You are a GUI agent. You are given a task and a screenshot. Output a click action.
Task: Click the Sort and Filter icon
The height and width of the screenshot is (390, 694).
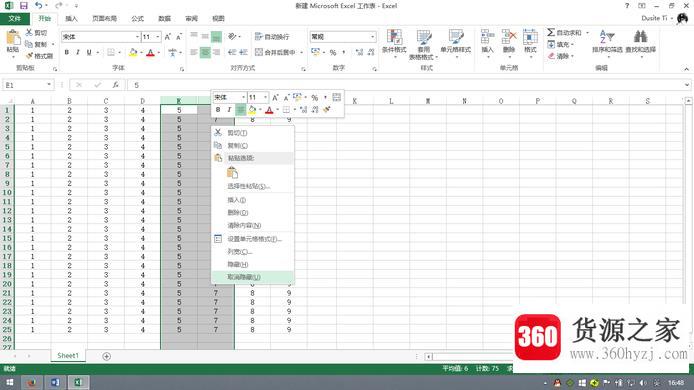(x=607, y=36)
